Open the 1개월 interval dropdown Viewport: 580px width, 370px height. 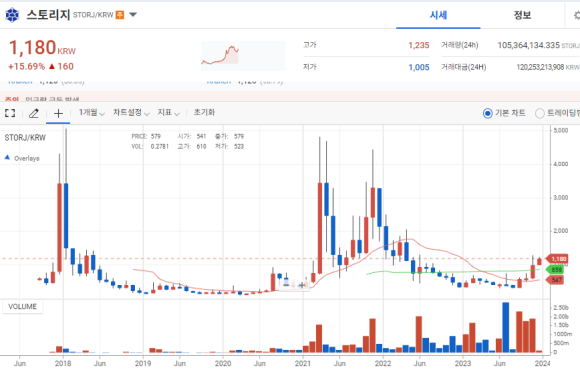coord(92,112)
